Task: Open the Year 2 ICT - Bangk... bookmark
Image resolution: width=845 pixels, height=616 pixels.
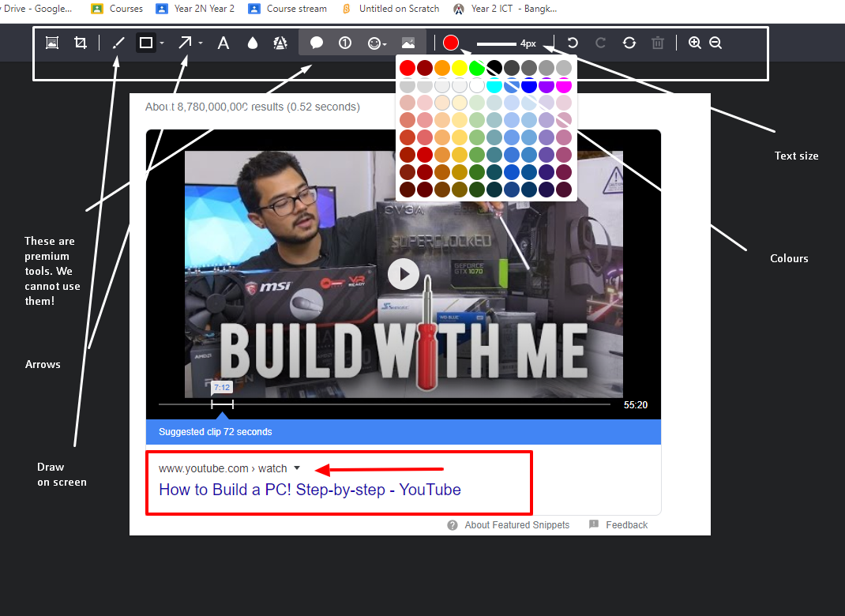Action: click(x=505, y=9)
